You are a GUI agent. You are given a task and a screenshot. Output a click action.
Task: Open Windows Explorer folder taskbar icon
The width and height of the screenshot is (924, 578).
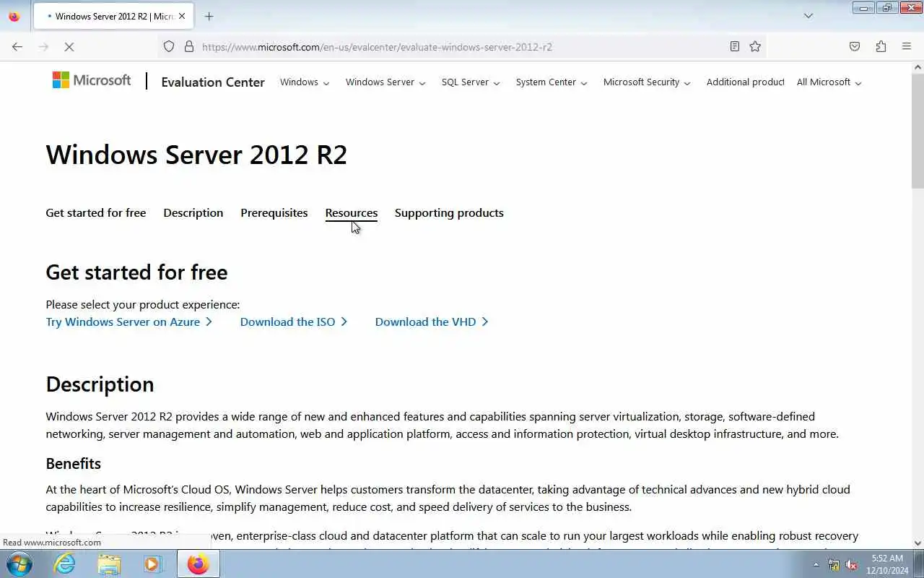click(109, 564)
